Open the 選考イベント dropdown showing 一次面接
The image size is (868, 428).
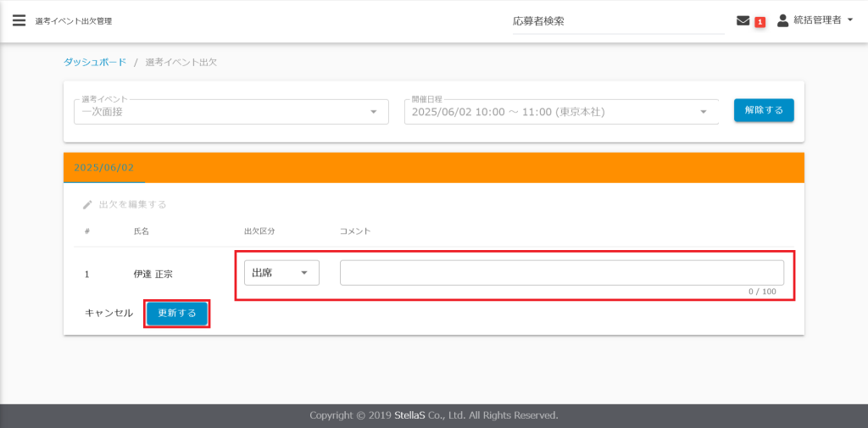(231, 112)
